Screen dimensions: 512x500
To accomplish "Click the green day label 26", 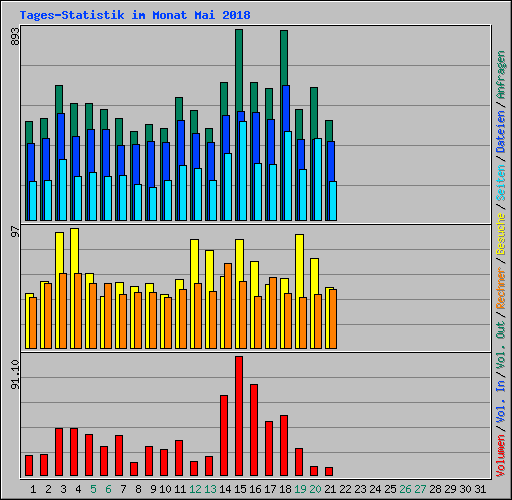I will (405, 489).
